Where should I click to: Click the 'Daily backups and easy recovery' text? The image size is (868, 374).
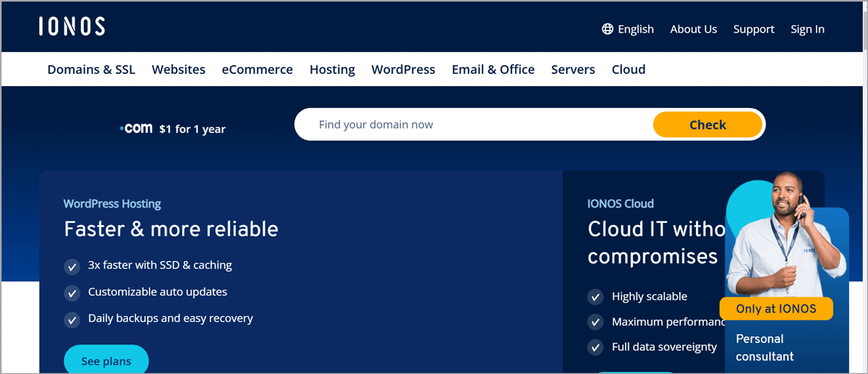pyautogui.click(x=171, y=318)
